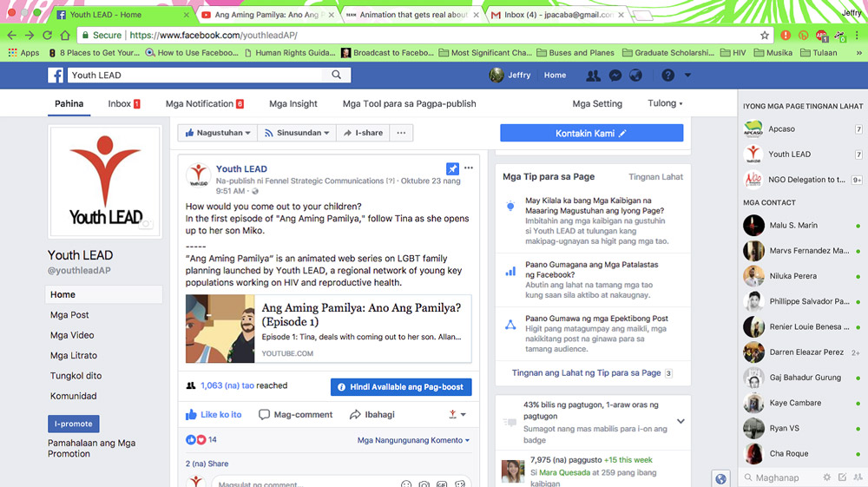
Task: Open the Mga Setting tab
Action: pyautogui.click(x=597, y=103)
